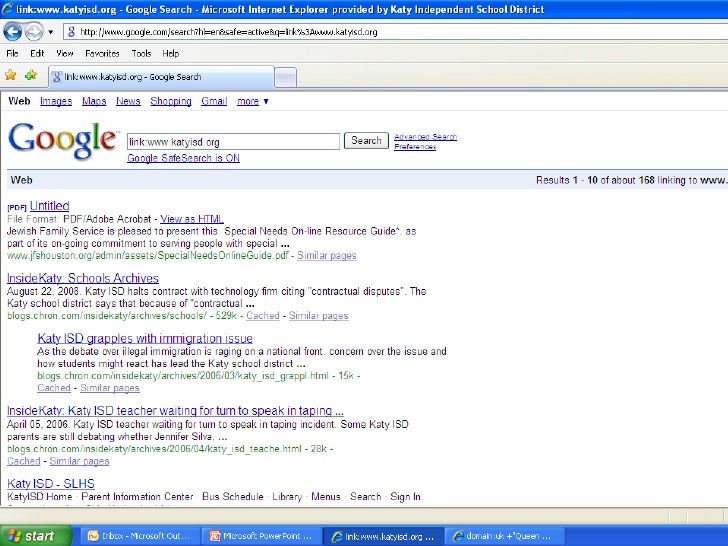The height and width of the screenshot is (546, 728).
Task: Open the 'Untitled' PDF result
Action: coord(50,206)
